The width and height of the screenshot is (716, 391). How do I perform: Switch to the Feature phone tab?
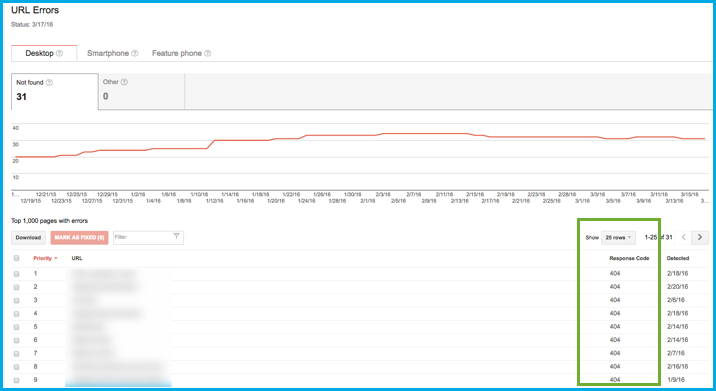click(x=181, y=53)
